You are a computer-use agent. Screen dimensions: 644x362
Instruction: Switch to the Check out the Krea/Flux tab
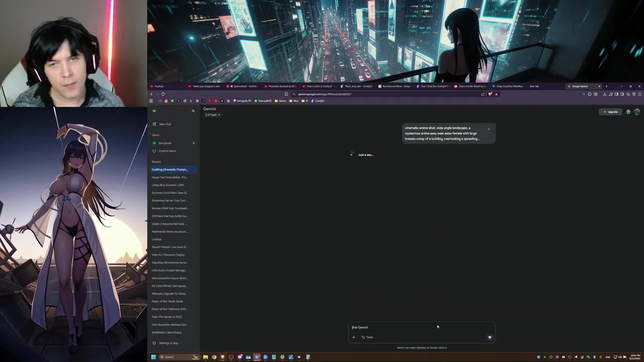[471, 86]
